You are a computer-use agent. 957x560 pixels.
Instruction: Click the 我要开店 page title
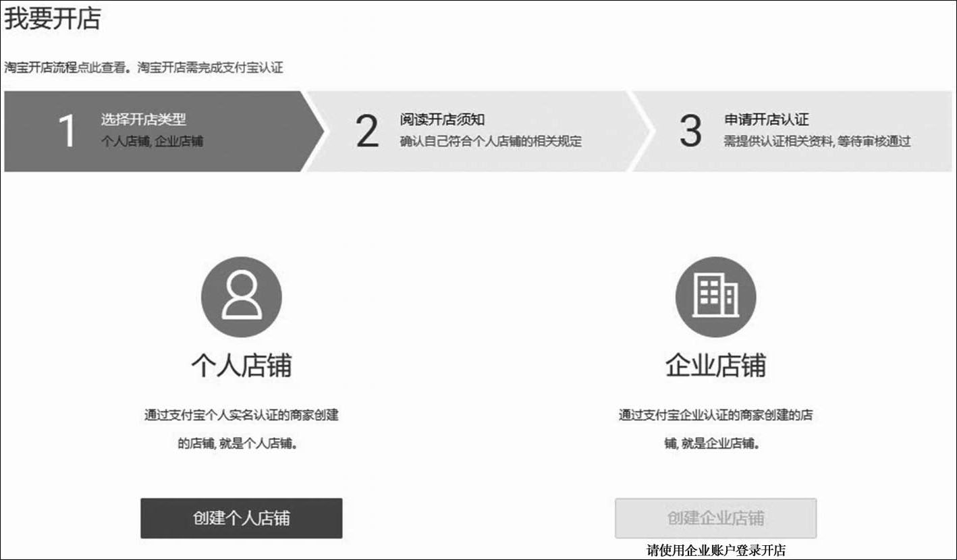tap(53, 18)
